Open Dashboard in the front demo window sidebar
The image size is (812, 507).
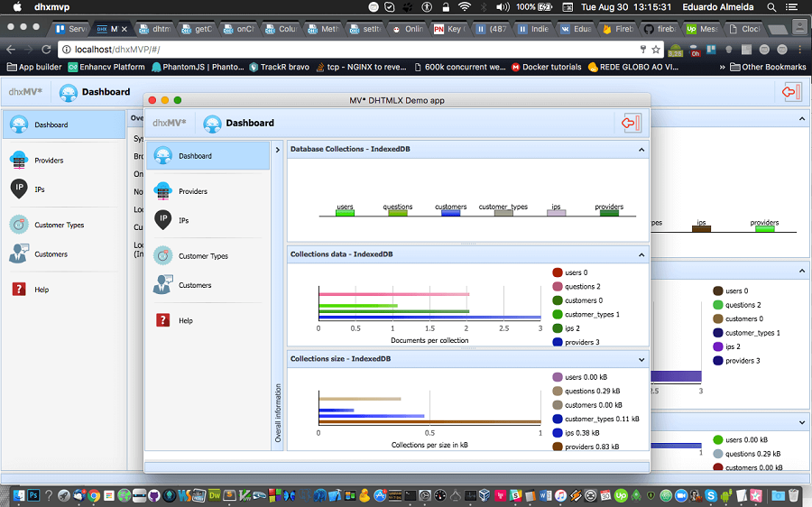[208, 156]
